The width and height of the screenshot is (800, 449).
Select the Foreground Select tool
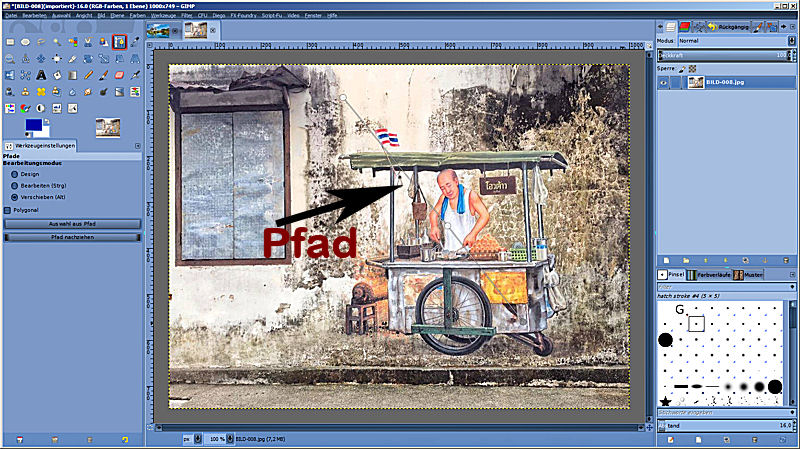[104, 42]
